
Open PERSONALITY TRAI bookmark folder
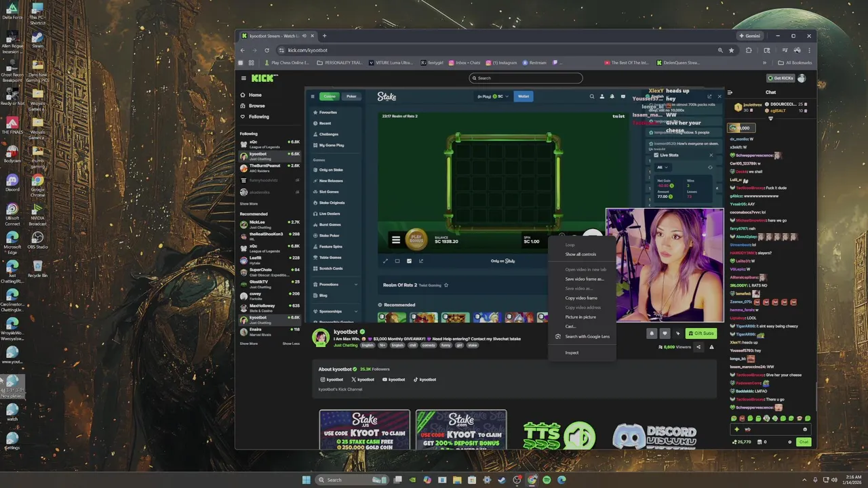(340, 62)
